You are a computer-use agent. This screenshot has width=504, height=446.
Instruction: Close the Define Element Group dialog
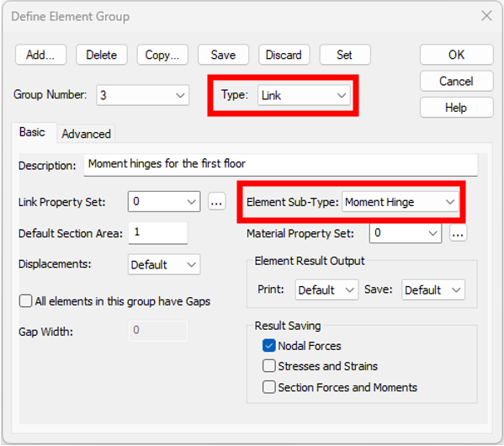(486, 16)
